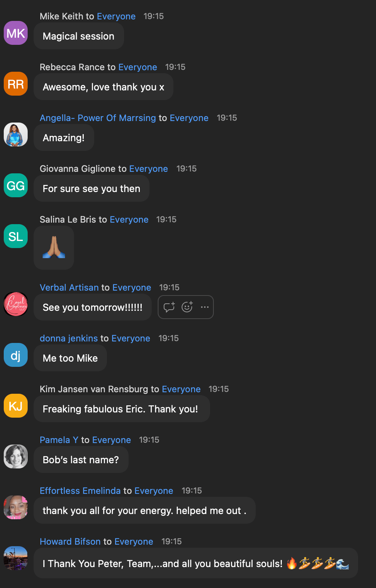Click the reply-in-thread icon beside Verbal Artisan's message
The width and height of the screenshot is (376, 588).
point(169,307)
